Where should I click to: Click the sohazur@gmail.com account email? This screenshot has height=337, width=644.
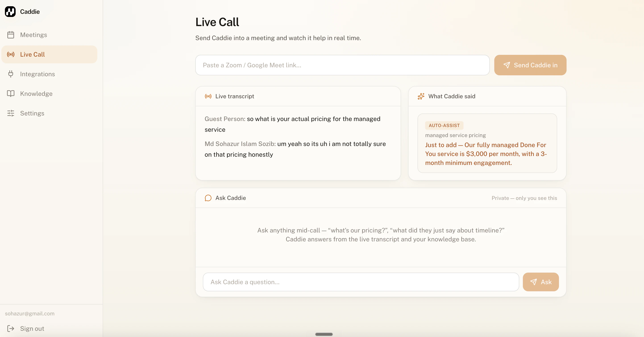coord(30,314)
